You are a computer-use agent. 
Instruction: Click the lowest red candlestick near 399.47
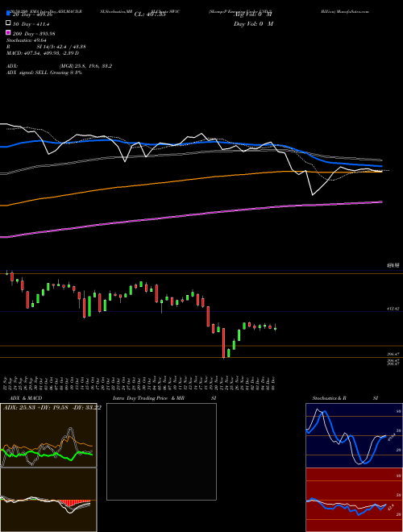(x=223, y=343)
